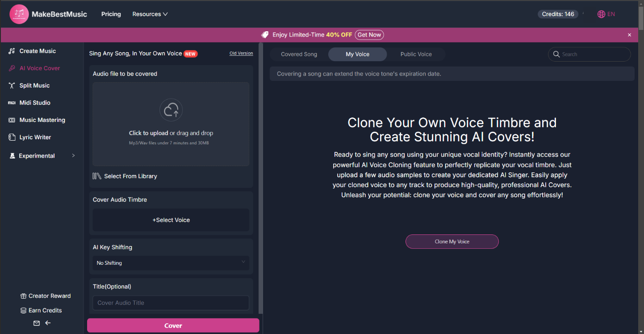
Task: Expand the Experimental sidebar section
Action: 42,156
